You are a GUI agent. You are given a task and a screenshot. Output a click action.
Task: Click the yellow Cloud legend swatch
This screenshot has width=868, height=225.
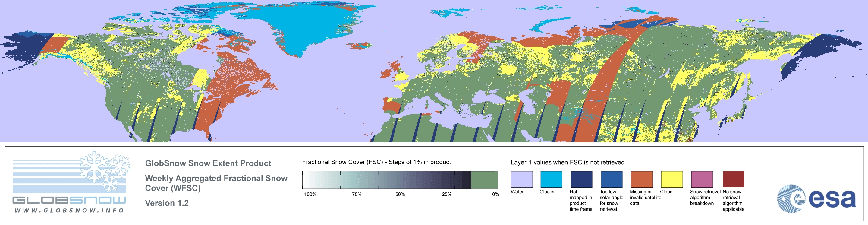[x=672, y=179]
